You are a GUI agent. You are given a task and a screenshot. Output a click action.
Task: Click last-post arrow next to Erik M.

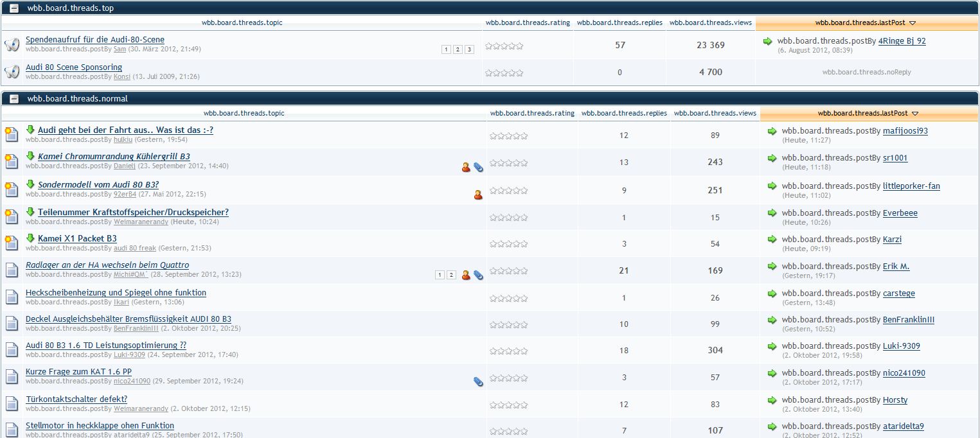click(772, 266)
